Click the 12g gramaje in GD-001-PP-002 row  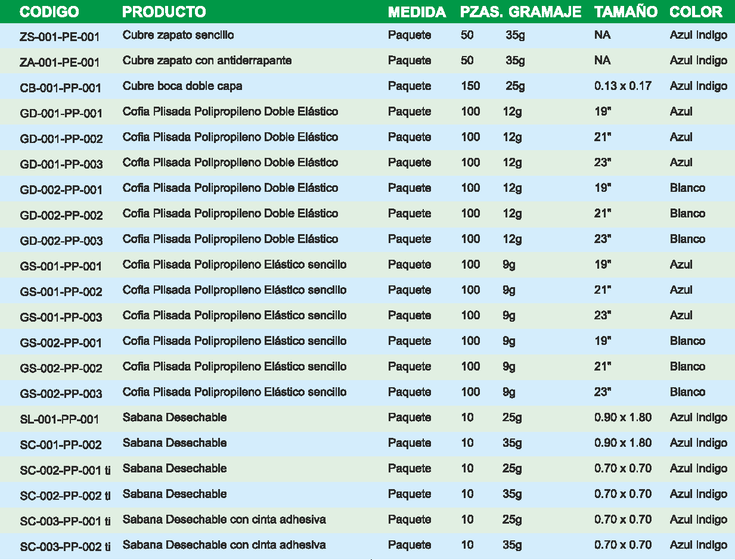point(512,138)
